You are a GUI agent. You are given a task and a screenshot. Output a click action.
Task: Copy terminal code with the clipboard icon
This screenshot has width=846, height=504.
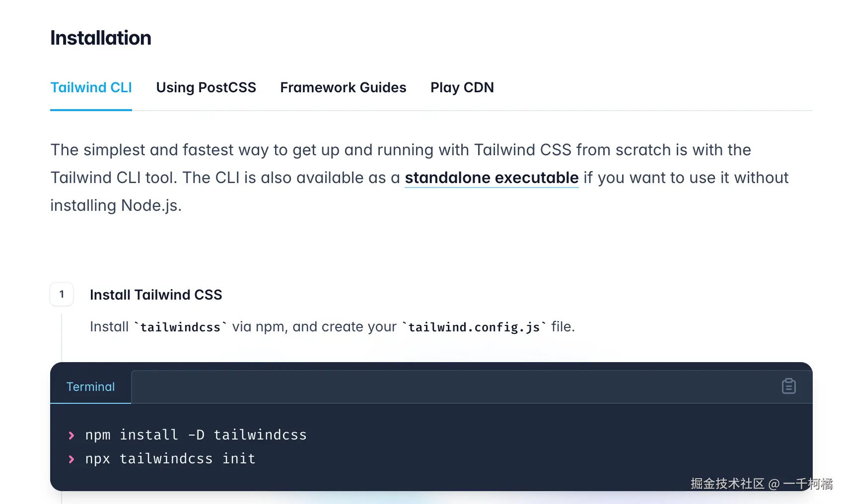point(788,386)
